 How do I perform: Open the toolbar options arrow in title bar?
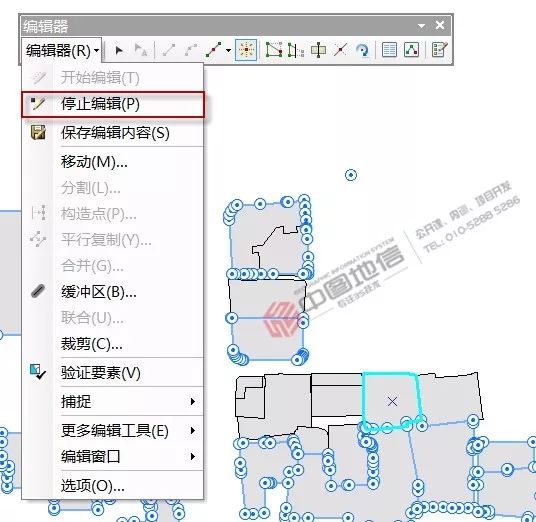(421, 26)
